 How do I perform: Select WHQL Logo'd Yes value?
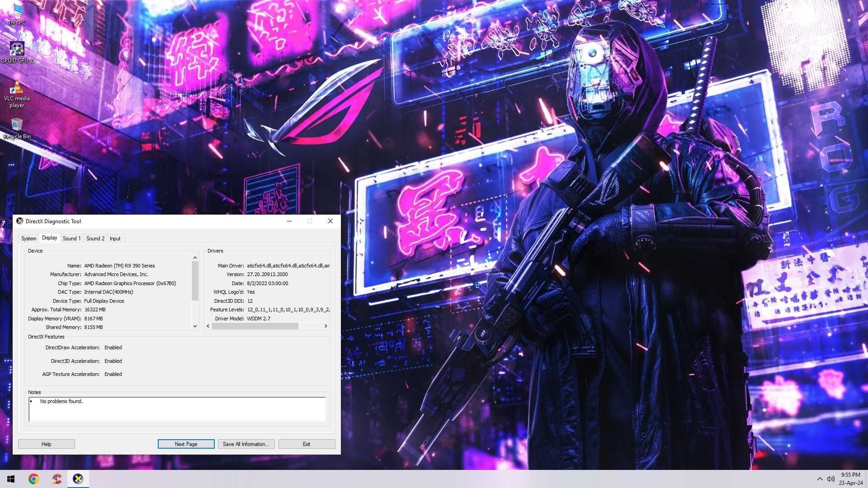click(251, 292)
